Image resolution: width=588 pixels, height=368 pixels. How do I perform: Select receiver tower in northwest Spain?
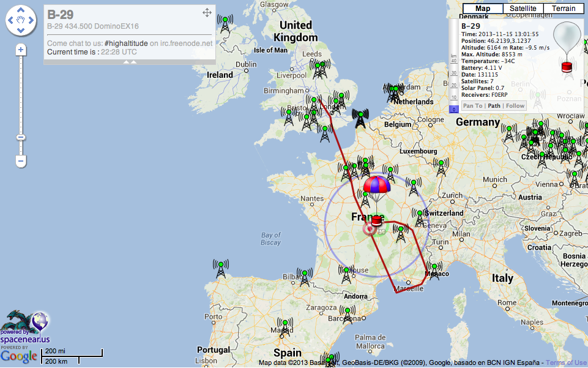221,269
